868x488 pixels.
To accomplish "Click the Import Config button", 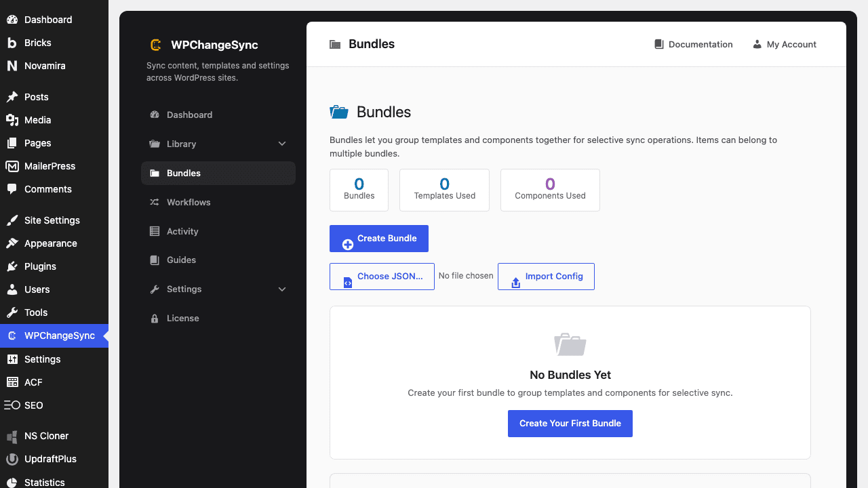I will pos(546,277).
